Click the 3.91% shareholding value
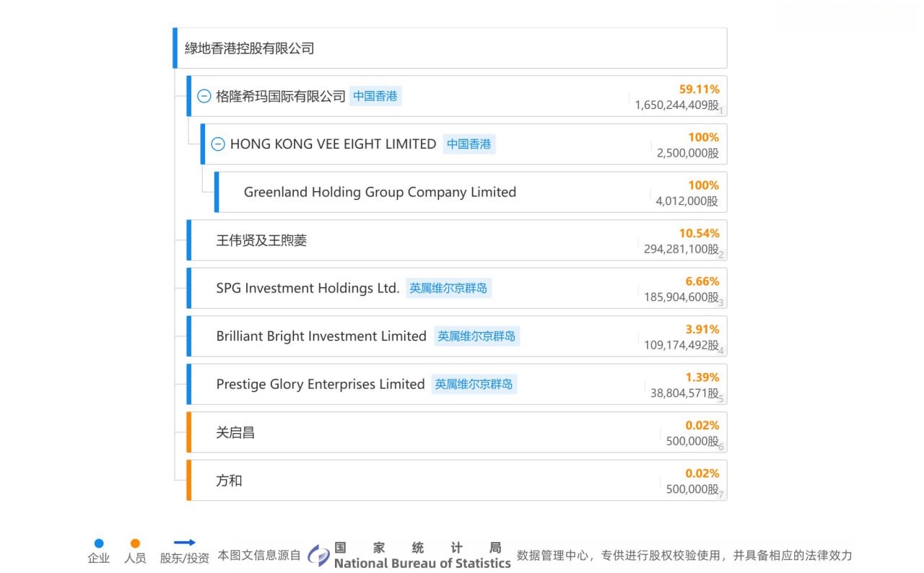Screen dimensions: 924x573 [x=702, y=329]
